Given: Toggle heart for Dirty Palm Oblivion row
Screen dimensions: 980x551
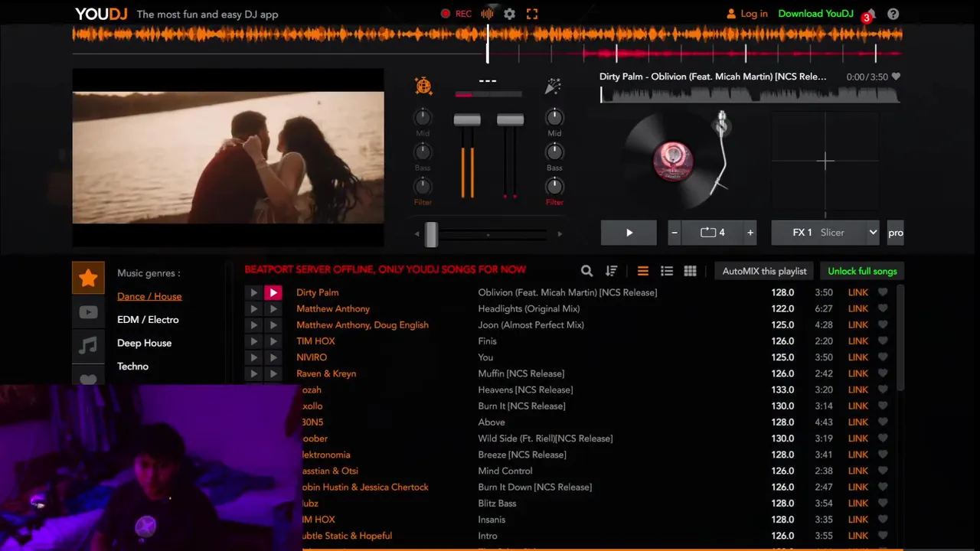Looking at the screenshot, I should (x=883, y=292).
